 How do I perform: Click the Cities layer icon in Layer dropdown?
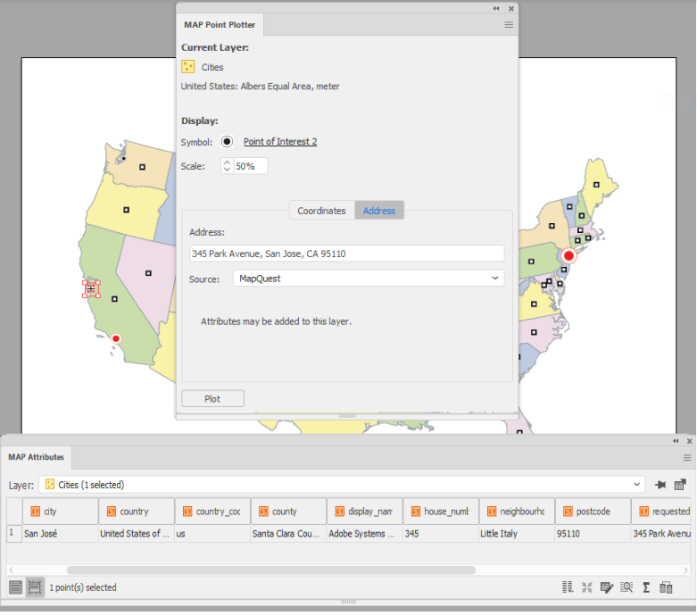coord(50,485)
